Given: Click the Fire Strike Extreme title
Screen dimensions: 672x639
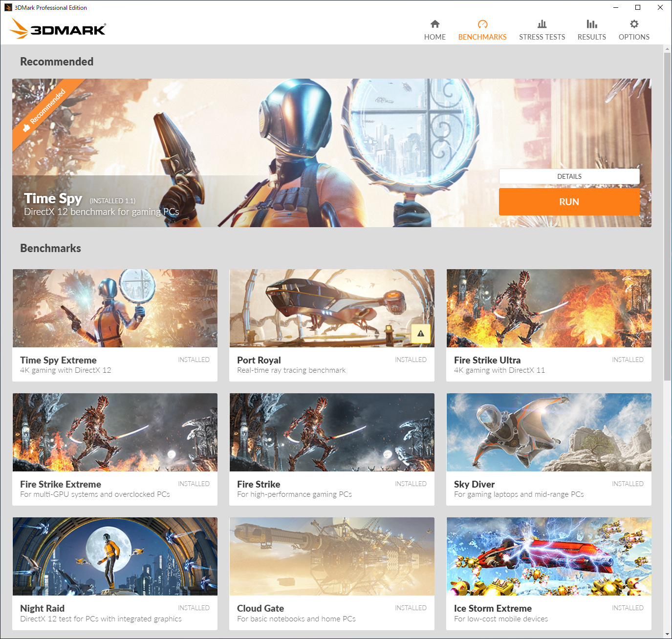Looking at the screenshot, I should click(61, 484).
